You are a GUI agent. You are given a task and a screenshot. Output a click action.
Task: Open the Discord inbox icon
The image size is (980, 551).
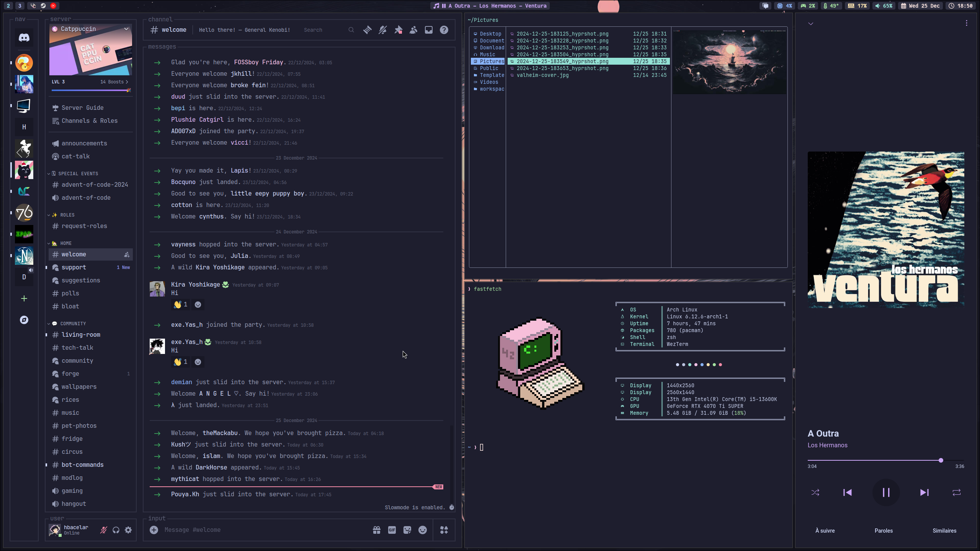coord(429,30)
